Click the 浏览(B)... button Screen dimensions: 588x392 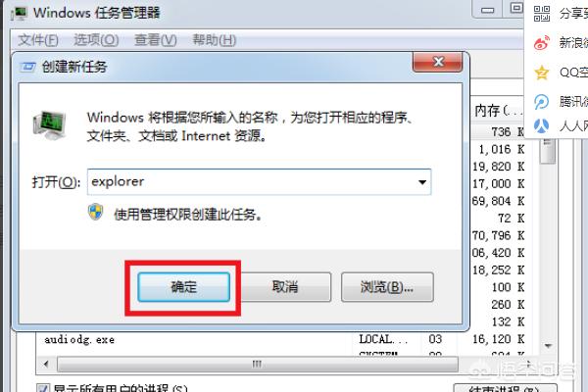387,287
